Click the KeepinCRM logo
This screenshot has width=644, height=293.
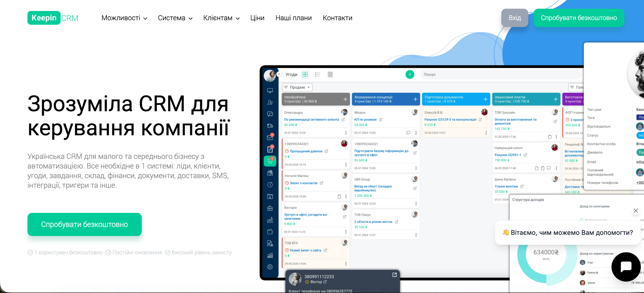click(x=53, y=18)
